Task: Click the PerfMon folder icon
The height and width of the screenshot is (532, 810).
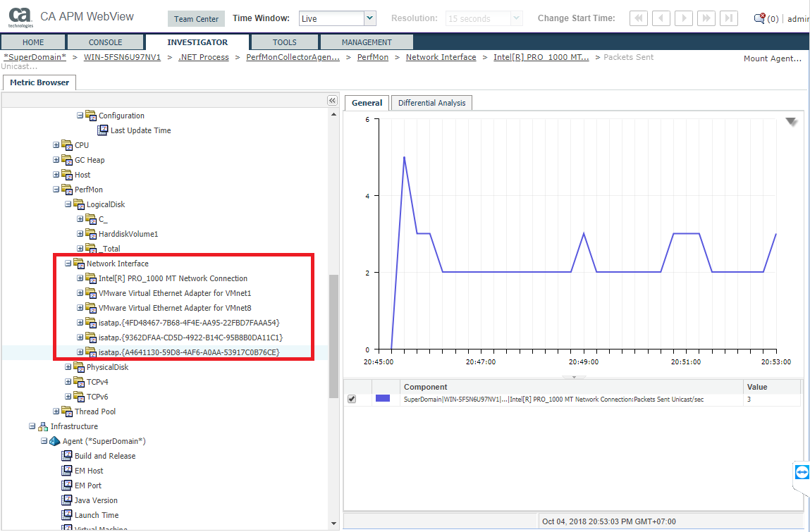Action: (67, 190)
